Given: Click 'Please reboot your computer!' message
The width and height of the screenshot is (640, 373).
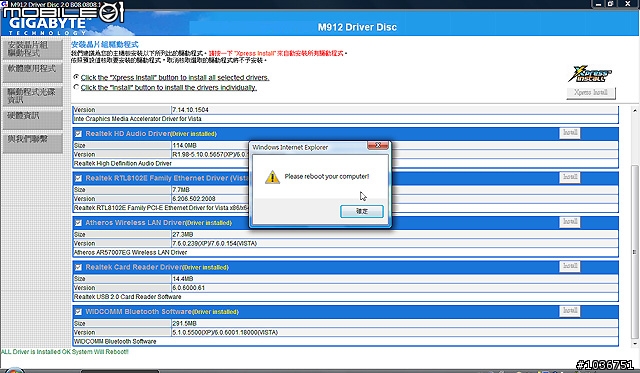Looking at the screenshot, I should click(327, 176).
